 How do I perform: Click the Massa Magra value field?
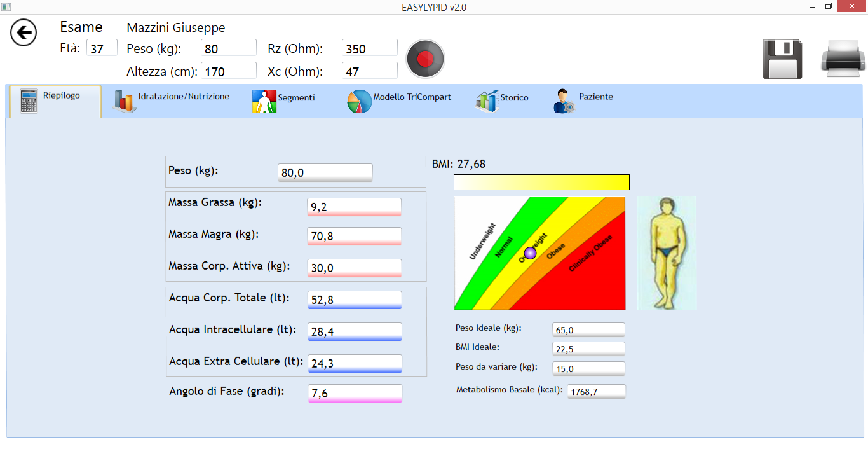[x=354, y=236]
